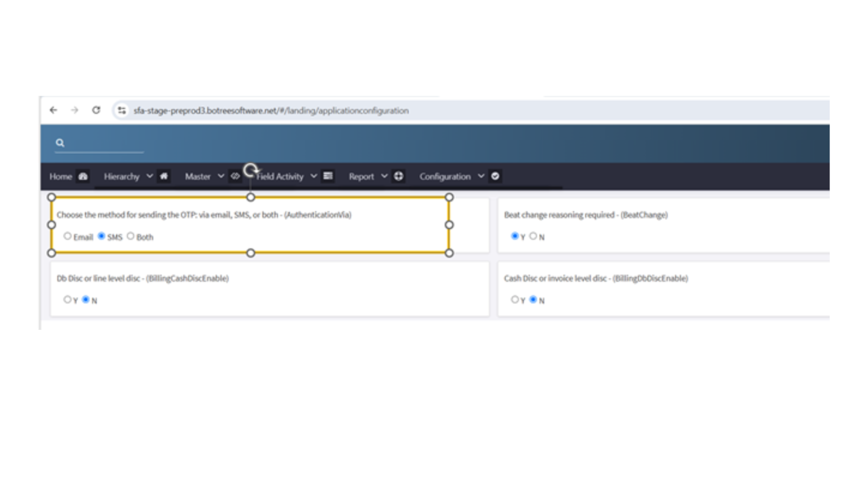Click the browser back arrow
Screen dimensions: 868x488
[x=53, y=110]
